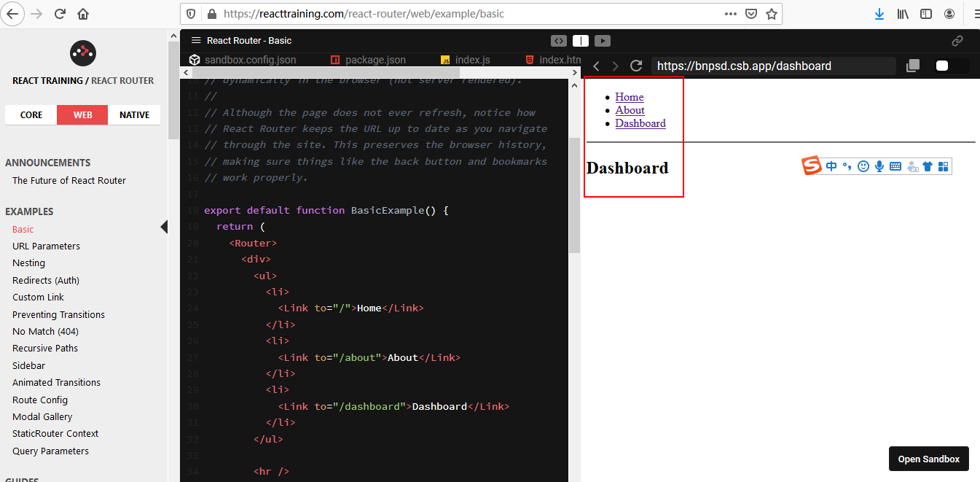
Task: Click the Home link in preview
Action: coord(630,97)
